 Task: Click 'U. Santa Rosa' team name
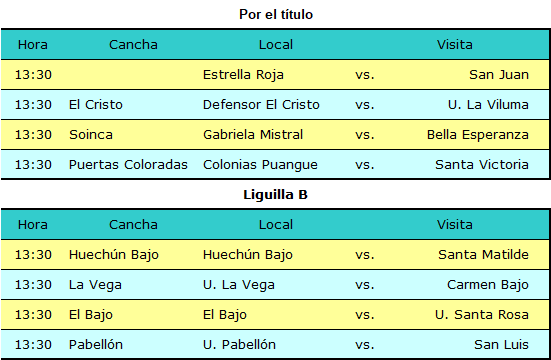481,314
